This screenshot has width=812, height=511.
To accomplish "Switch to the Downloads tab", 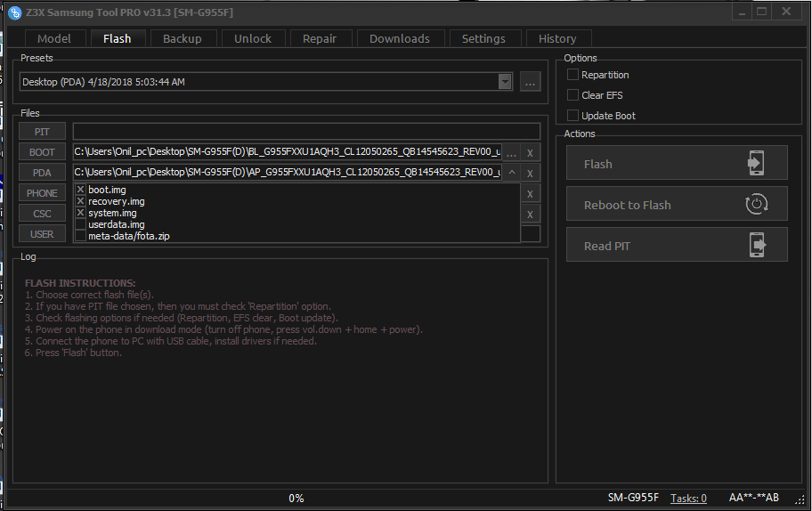I will [400, 39].
